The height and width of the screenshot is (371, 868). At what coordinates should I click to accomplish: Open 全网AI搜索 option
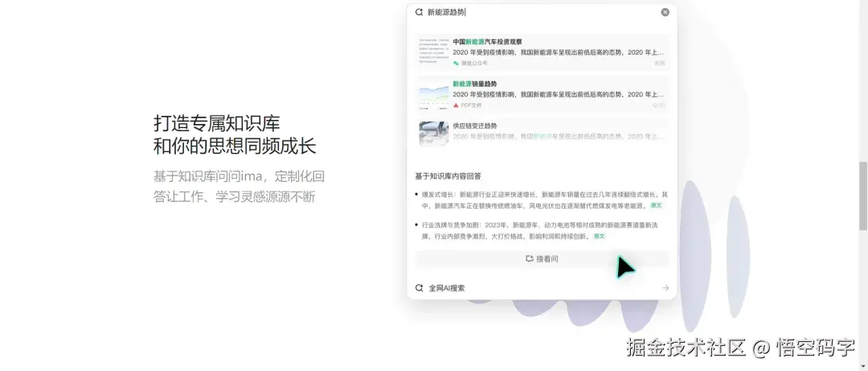pos(542,288)
